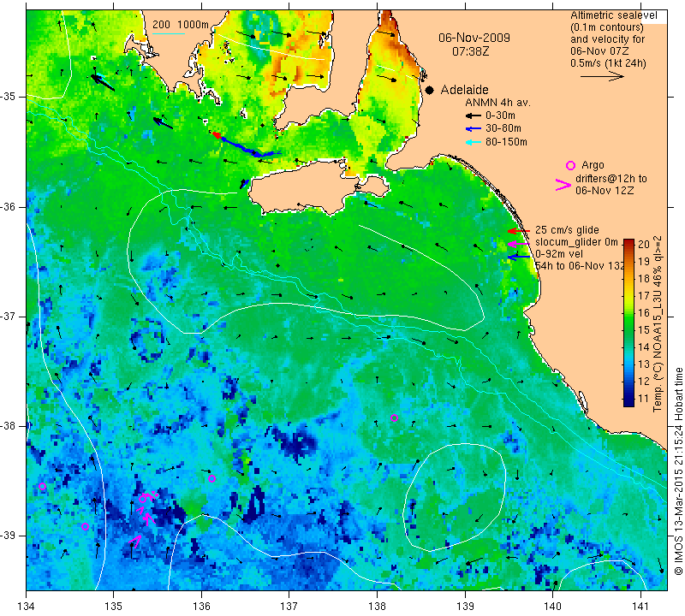Click the 06-Nov-2009 date label
Screen dimensions: 685x616
pos(474,38)
